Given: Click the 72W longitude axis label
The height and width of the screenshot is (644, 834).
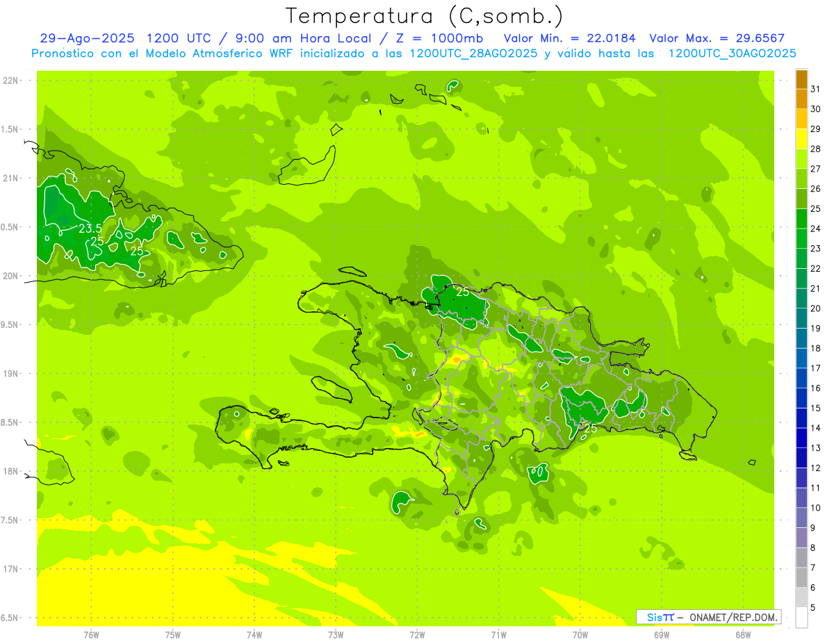Looking at the screenshot, I should pos(417,634).
